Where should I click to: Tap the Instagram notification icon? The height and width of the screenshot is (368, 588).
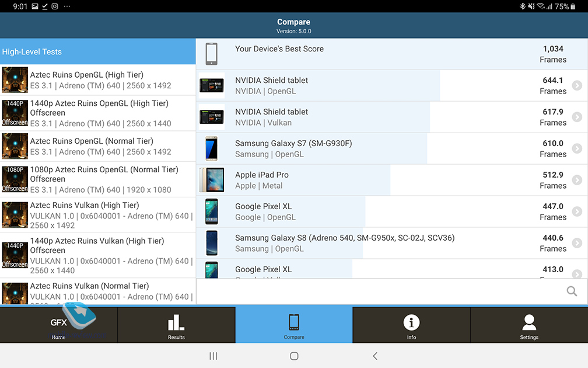(x=55, y=6)
